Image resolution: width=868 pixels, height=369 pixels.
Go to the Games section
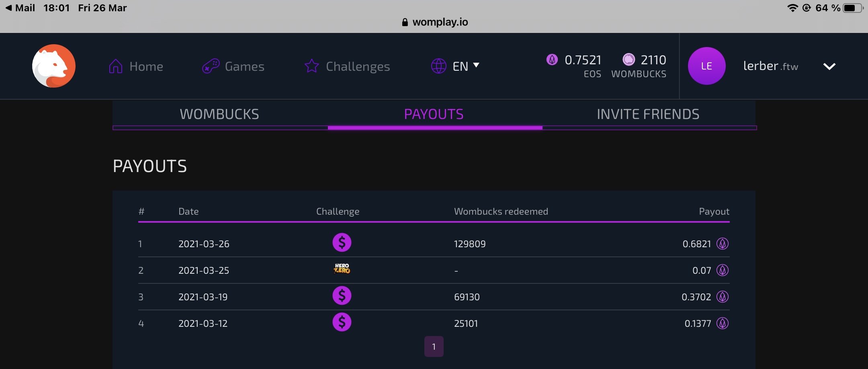coord(233,66)
